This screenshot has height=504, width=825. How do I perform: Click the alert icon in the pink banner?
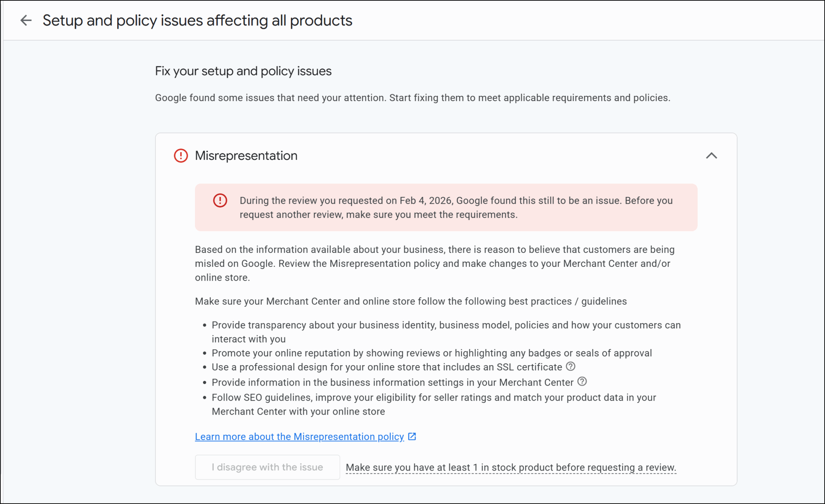coord(220,200)
